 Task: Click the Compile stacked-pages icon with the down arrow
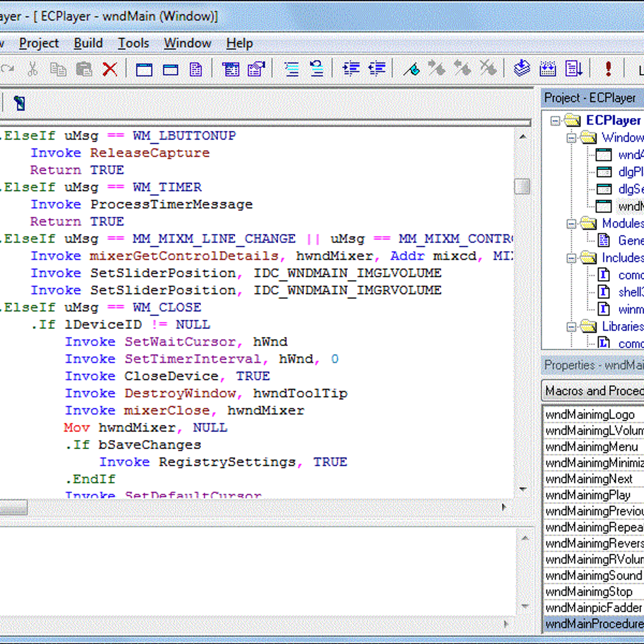[522, 68]
